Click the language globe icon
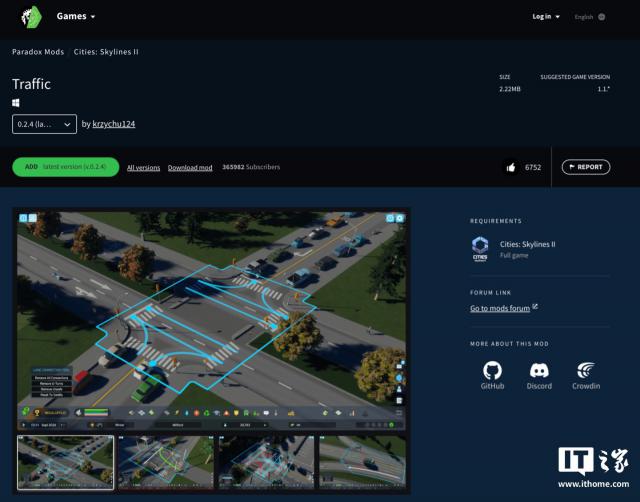Image resolution: width=640 pixels, height=502 pixels. (x=601, y=17)
